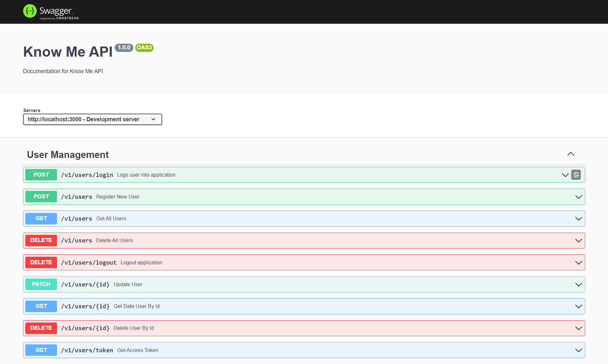Viewport: 608px width, 364px height.
Task: Click the Know Me API title
Action: coord(68,52)
